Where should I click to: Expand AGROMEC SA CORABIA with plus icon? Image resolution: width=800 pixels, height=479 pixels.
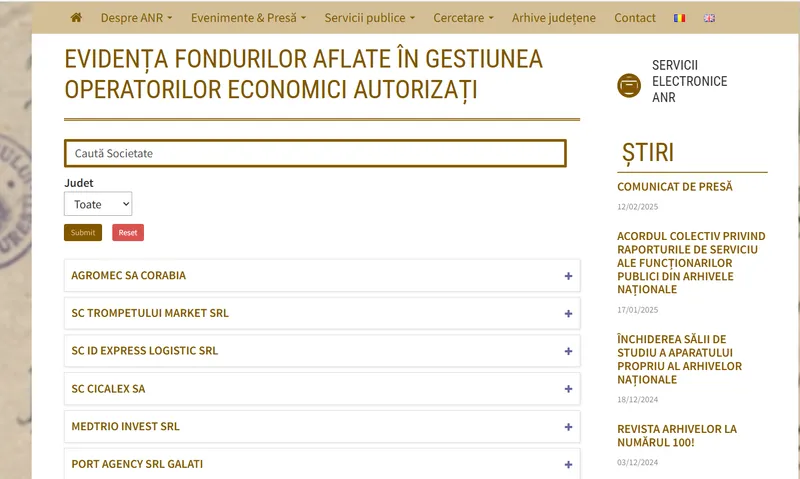(568, 276)
